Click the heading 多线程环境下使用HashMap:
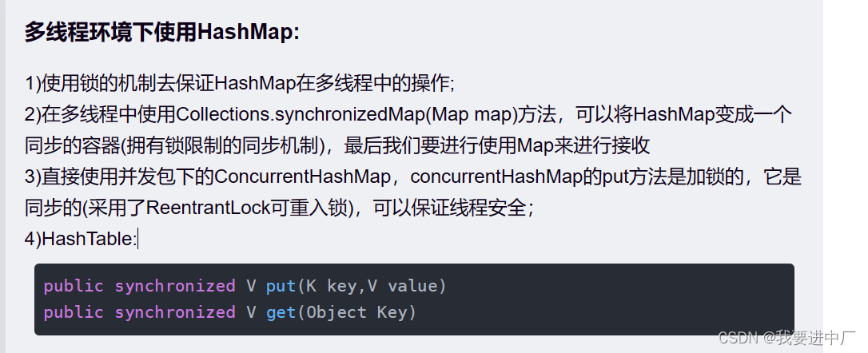This screenshot has width=868, height=353. click(161, 33)
